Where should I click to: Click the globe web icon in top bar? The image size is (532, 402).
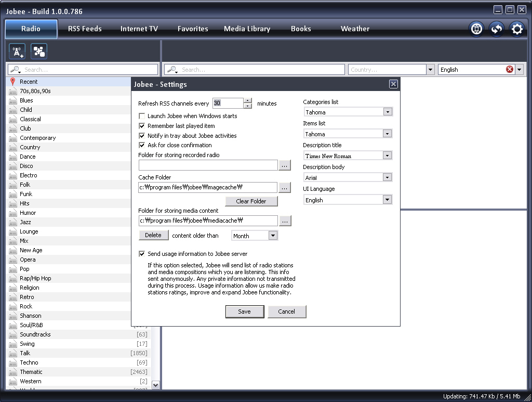[x=476, y=29]
